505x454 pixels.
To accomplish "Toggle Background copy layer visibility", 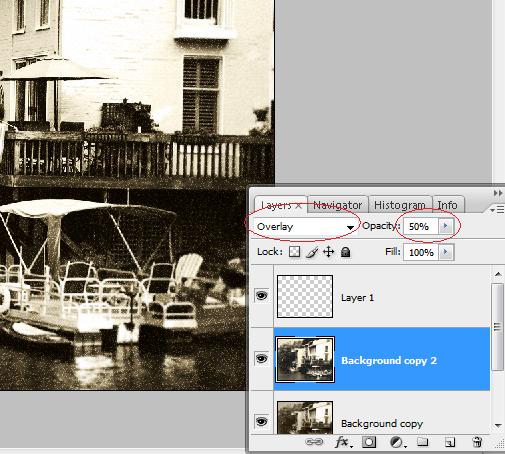I will [x=262, y=422].
